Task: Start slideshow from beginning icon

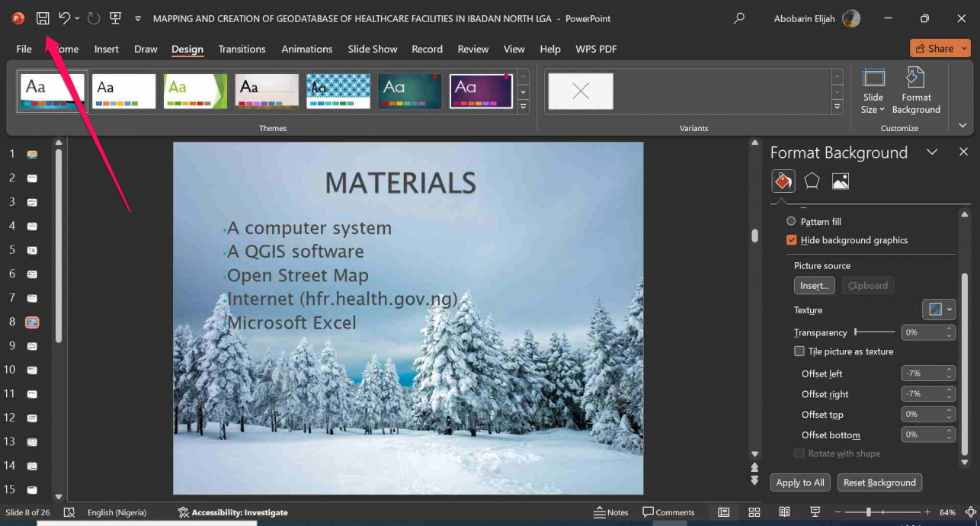Action: 115,18
